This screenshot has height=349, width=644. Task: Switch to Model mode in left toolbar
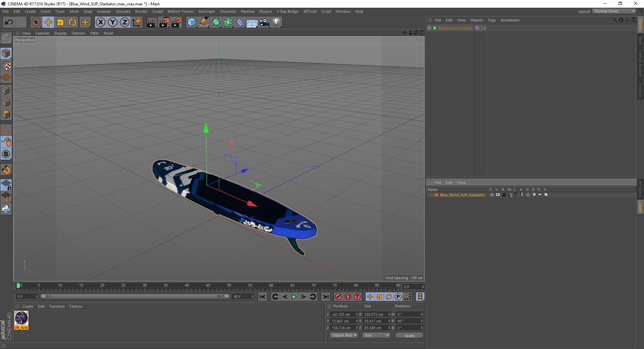tap(6, 53)
